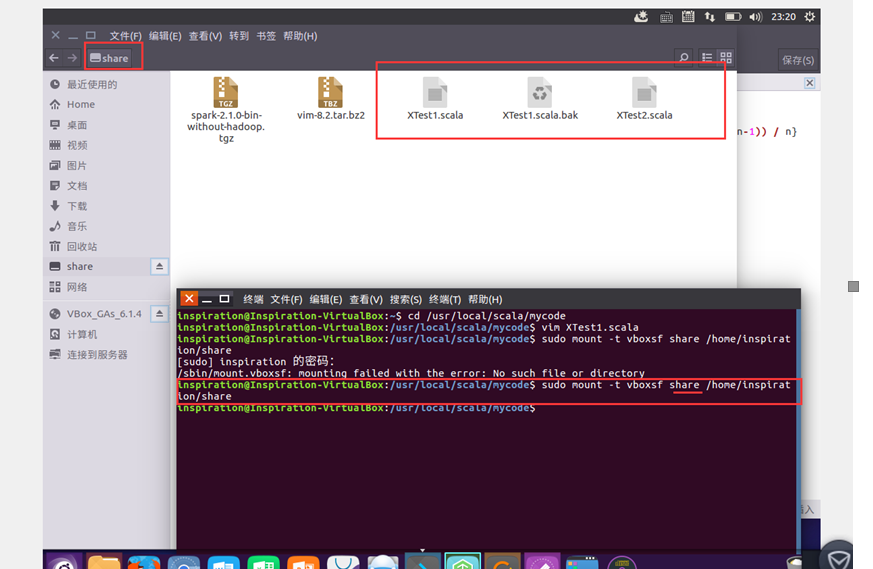
Task: Select the XTest1.scala.bak backup file
Action: pos(540,99)
